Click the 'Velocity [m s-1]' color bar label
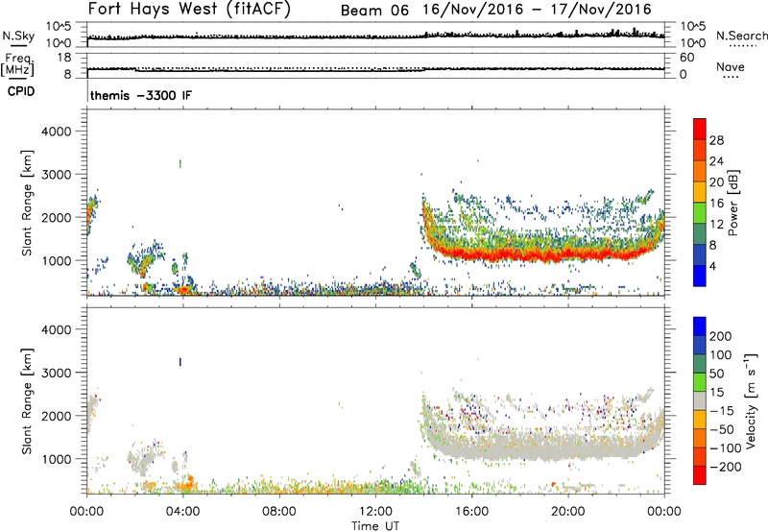This screenshot has height=532, width=768. point(751,401)
